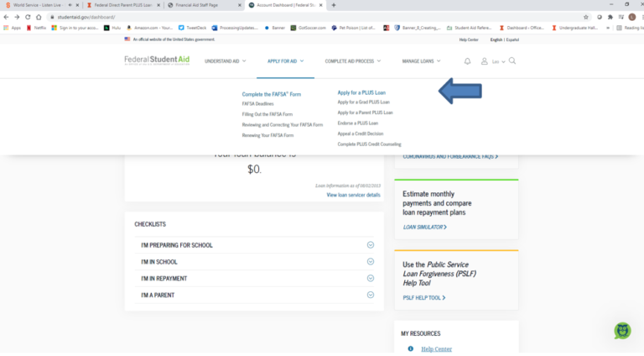Switch to World Service Listen Live tab
The height and width of the screenshot is (356, 644).
[x=41, y=5]
